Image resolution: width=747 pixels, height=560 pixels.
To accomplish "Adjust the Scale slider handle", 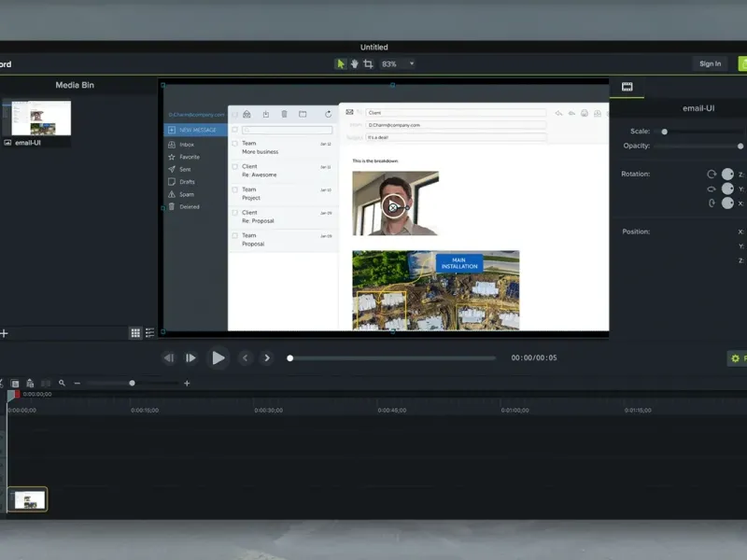I will click(x=665, y=132).
